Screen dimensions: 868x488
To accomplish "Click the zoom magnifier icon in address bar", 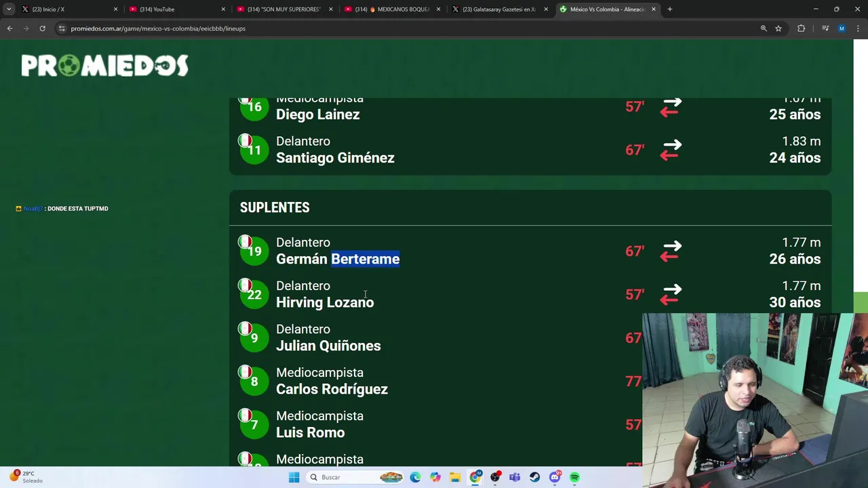I will (x=764, y=28).
